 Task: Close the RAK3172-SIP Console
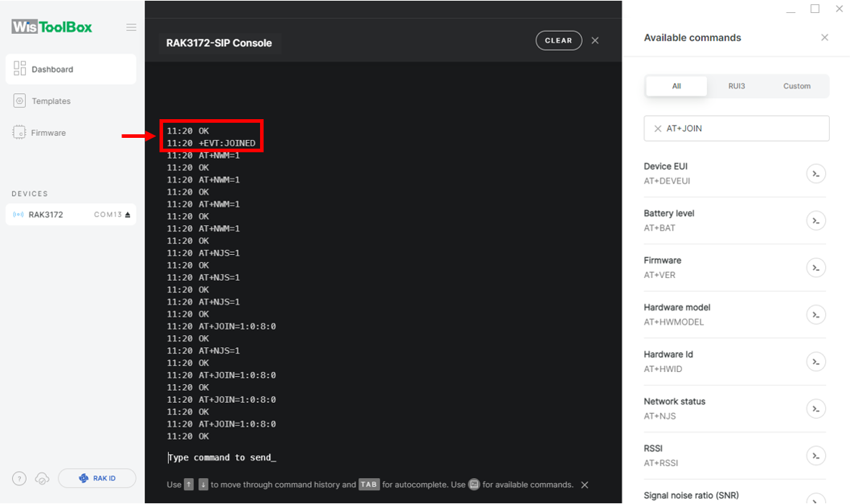click(595, 40)
